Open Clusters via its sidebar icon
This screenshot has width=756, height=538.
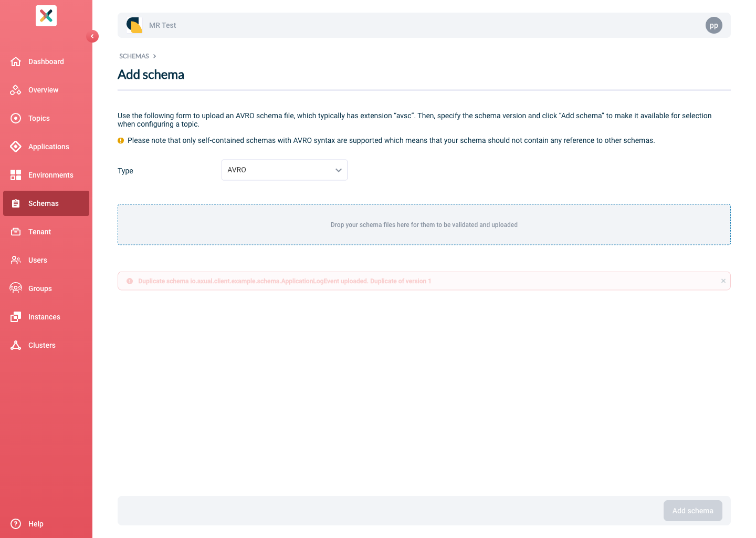(16, 345)
